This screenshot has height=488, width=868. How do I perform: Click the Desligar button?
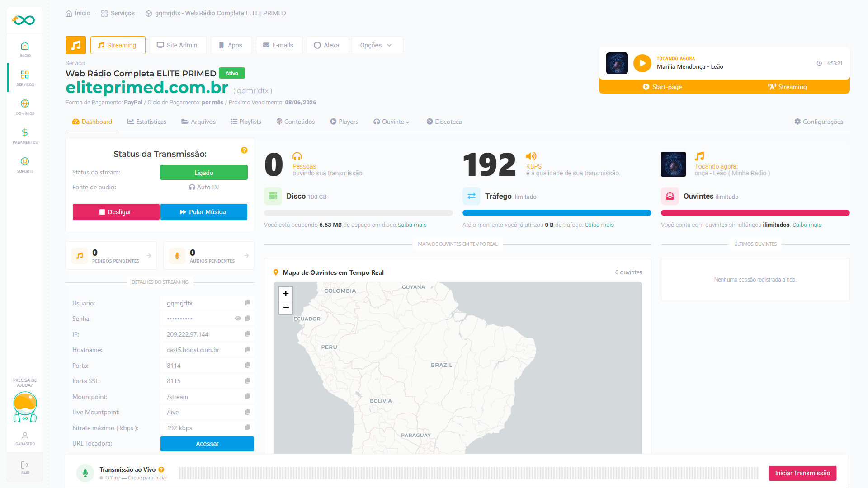click(x=116, y=212)
